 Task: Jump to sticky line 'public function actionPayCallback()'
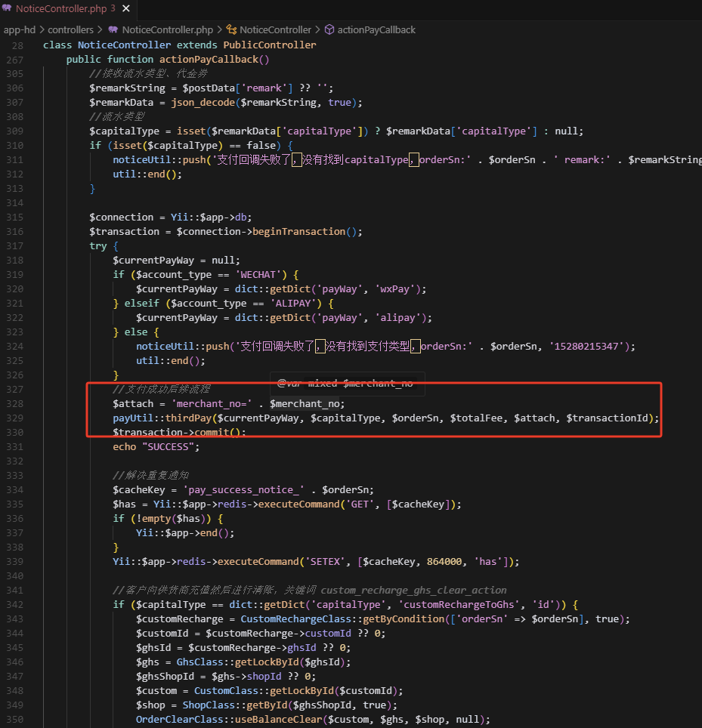coord(168,60)
